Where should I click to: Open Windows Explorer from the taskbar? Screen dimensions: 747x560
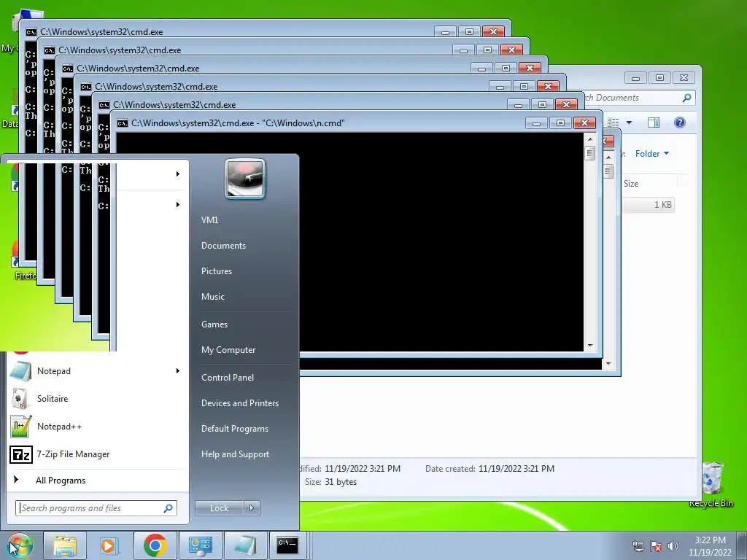65,545
